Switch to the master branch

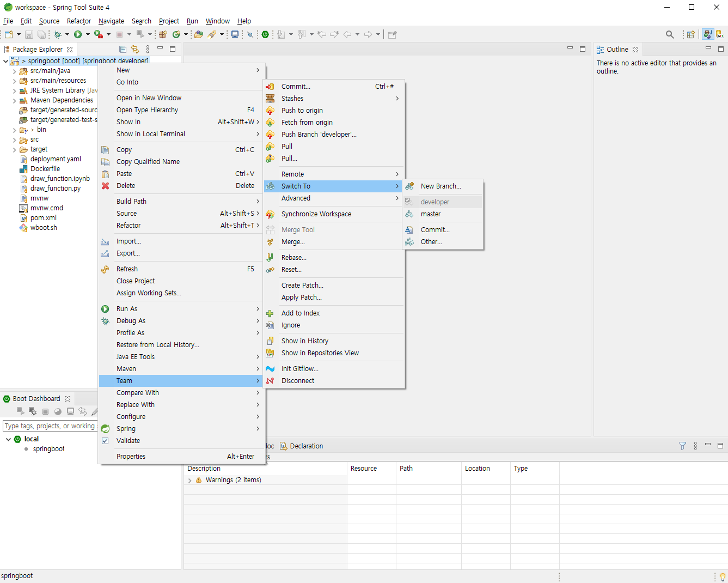tap(443, 214)
